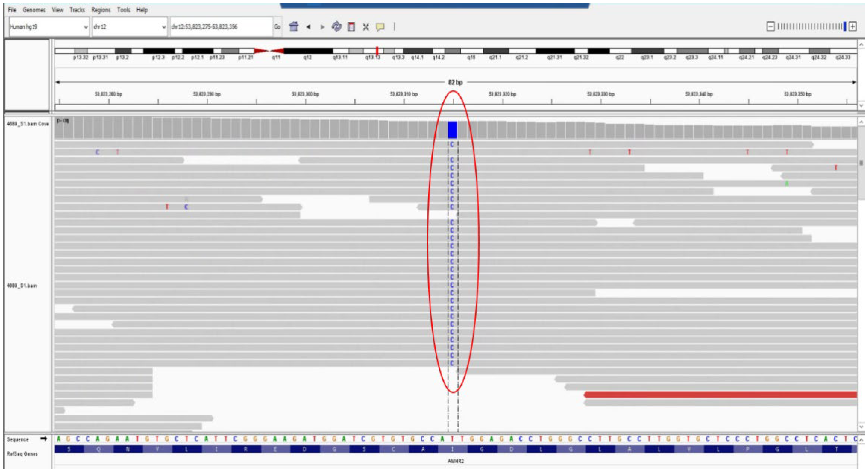Screen dimensions: 868x472
Task: Click the red-highlighted read in alignments
Action: click(x=720, y=395)
